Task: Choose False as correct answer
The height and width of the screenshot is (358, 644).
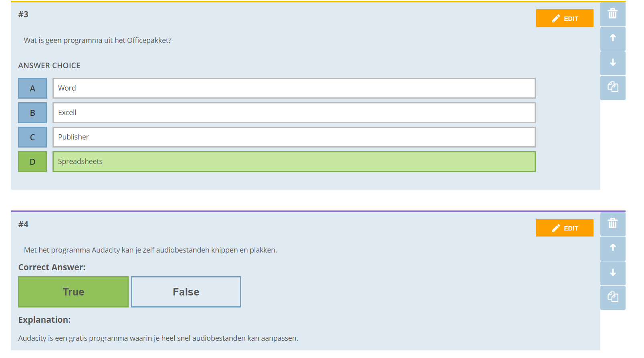Action: click(186, 292)
